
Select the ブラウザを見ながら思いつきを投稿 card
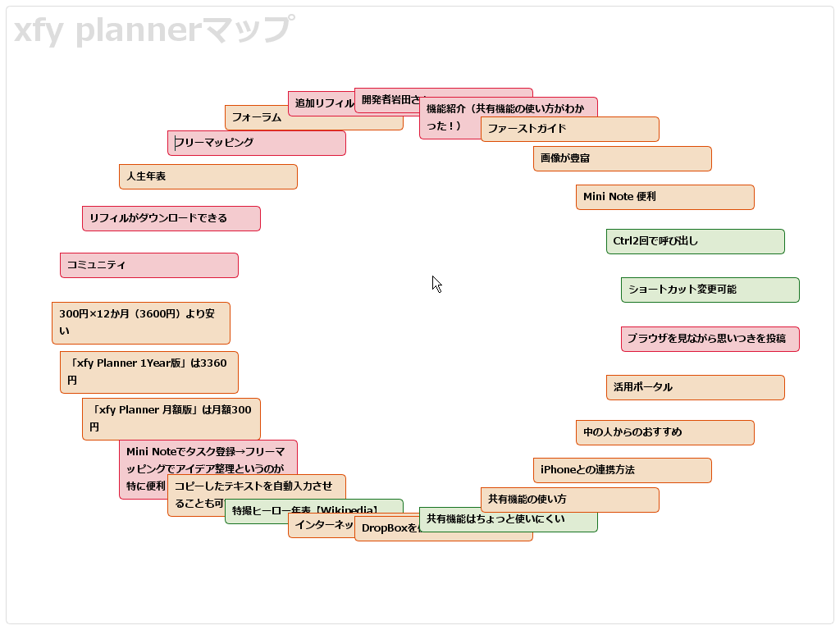coord(710,339)
